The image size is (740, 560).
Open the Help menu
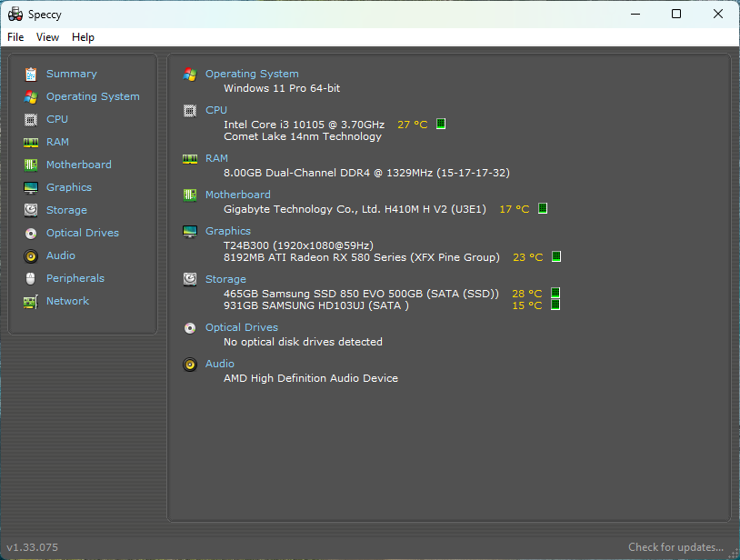[x=83, y=37]
